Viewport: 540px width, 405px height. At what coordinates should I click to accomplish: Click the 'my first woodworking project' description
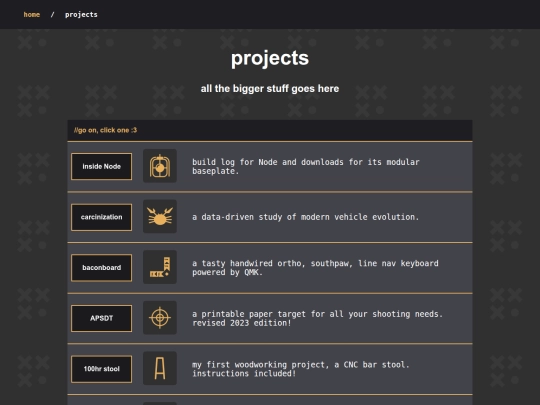[301, 369]
